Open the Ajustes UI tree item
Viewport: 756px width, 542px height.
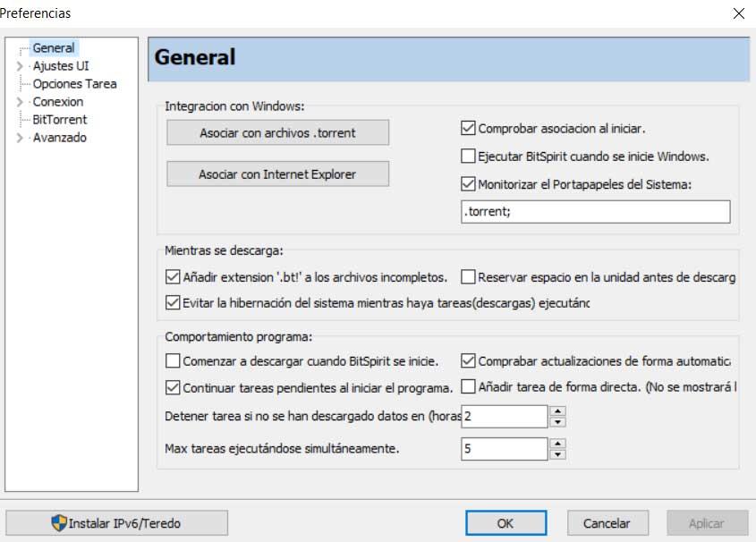(x=61, y=66)
